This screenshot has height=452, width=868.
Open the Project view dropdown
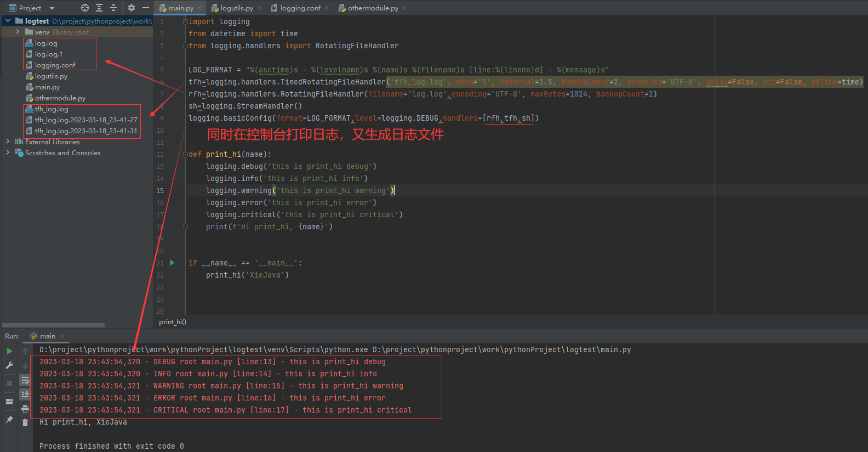tap(52, 8)
